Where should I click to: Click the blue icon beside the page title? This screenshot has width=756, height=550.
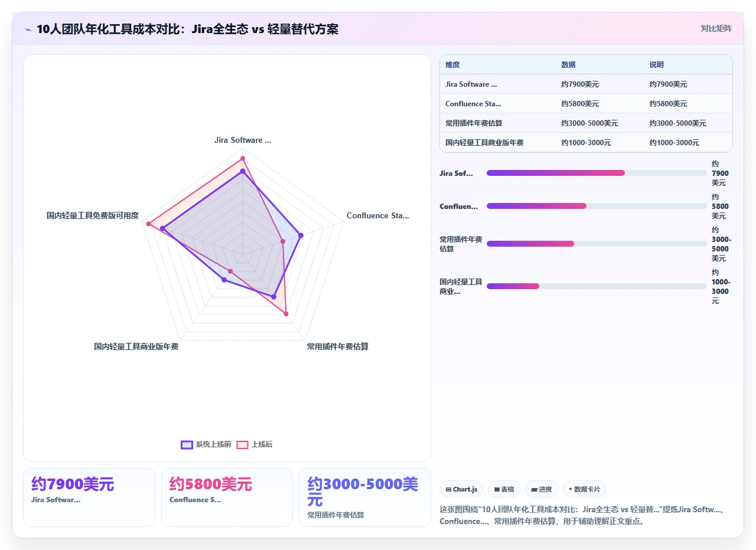coord(28,30)
